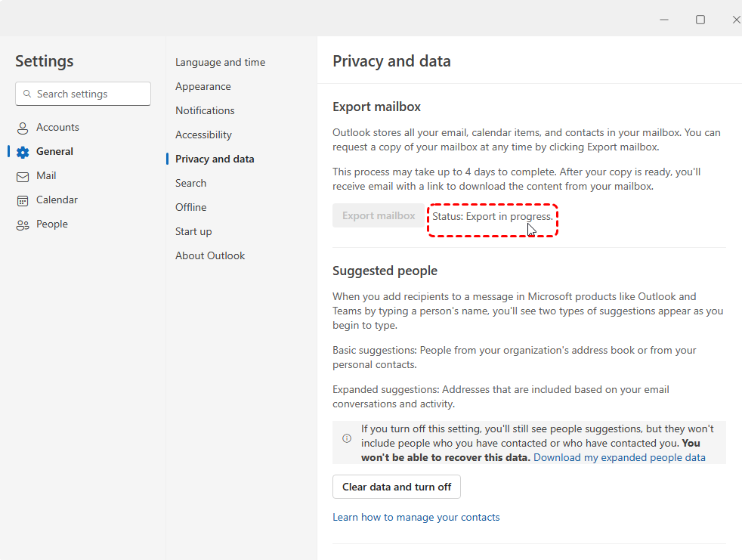The width and height of the screenshot is (742, 560).
Task: Maximize the settings window
Action: click(700, 20)
